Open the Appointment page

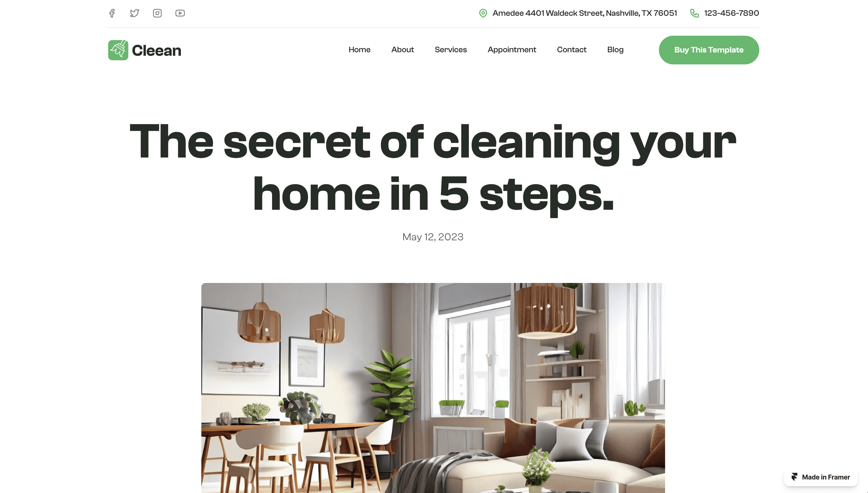tap(511, 50)
